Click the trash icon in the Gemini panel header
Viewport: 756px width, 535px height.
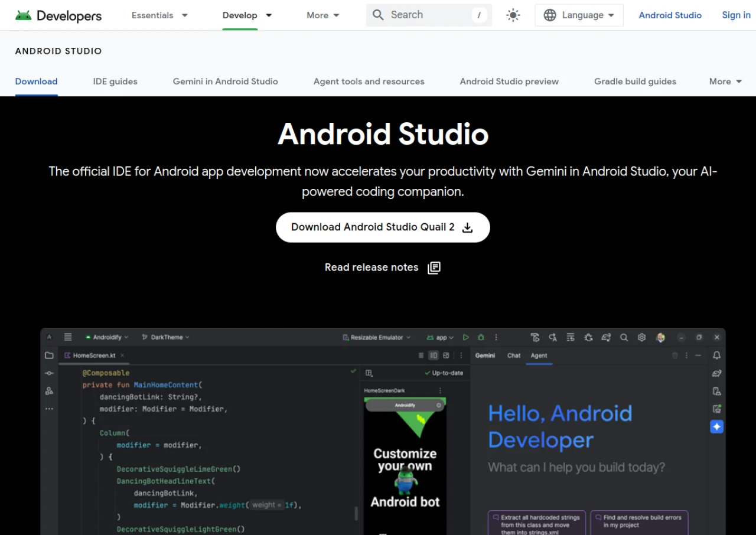pos(675,355)
